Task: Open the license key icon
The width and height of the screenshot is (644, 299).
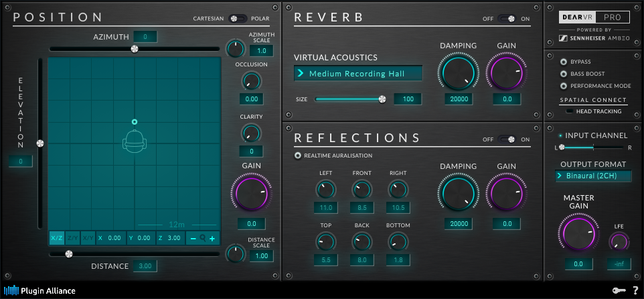Action: pos(619,290)
